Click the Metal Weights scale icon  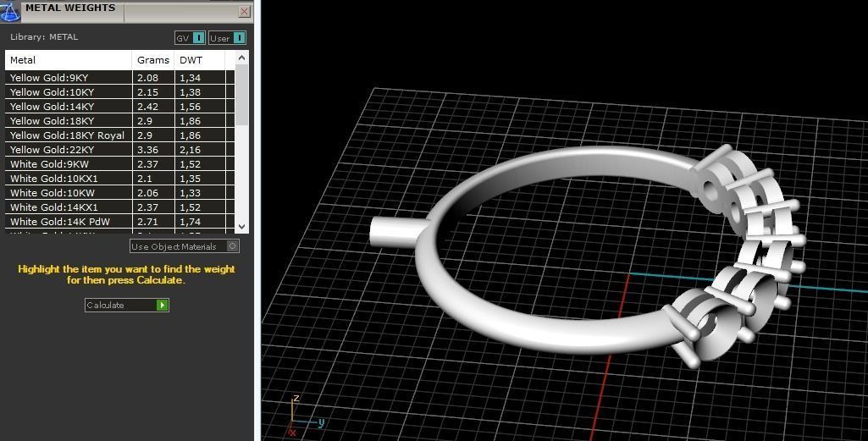[x=9, y=11]
